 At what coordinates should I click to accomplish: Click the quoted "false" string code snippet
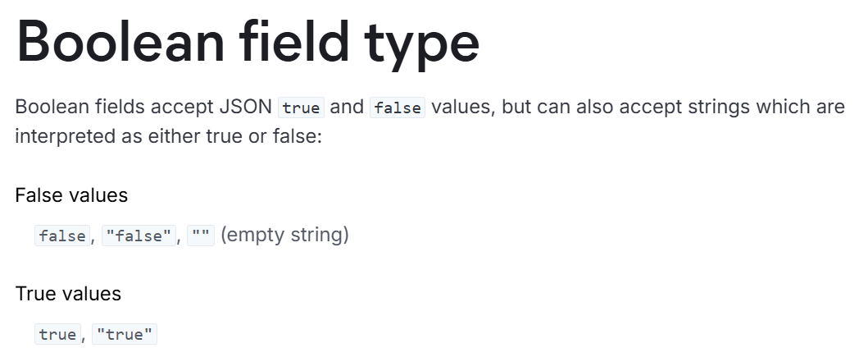(139, 236)
